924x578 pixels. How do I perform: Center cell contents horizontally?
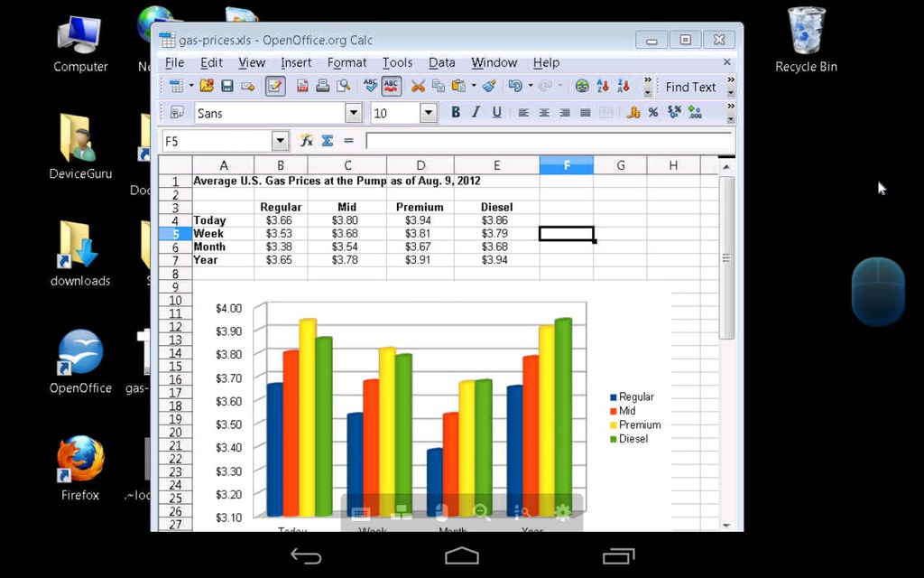tap(544, 113)
